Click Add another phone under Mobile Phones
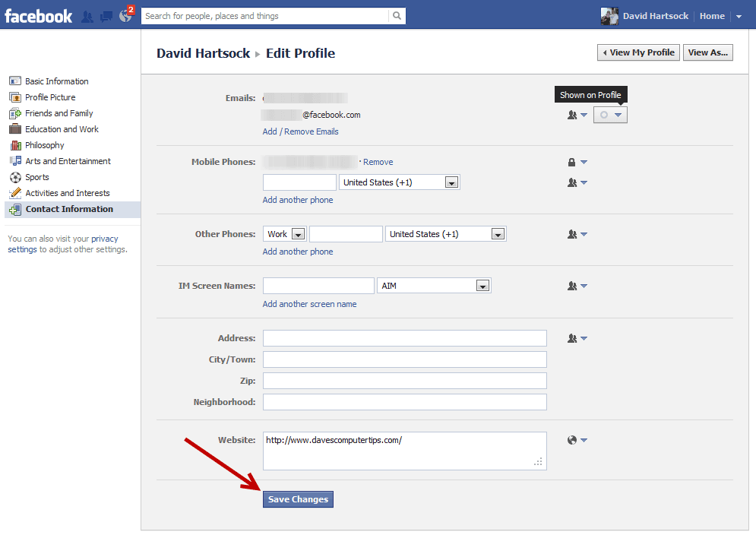 [298, 200]
